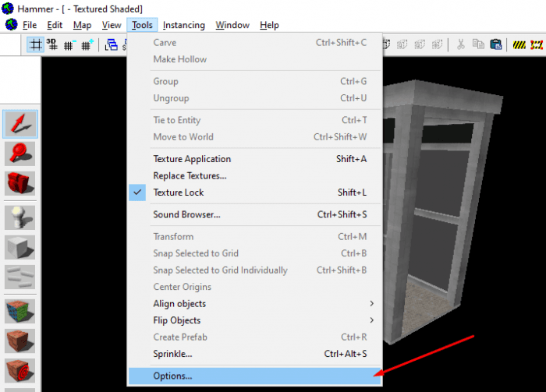Select the Block tool cube icon

[x=19, y=247]
